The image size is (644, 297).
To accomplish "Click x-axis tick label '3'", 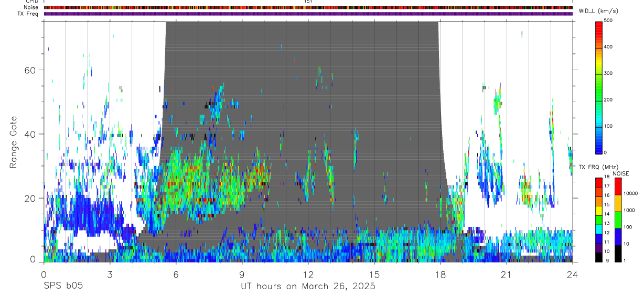I will pos(110,274).
